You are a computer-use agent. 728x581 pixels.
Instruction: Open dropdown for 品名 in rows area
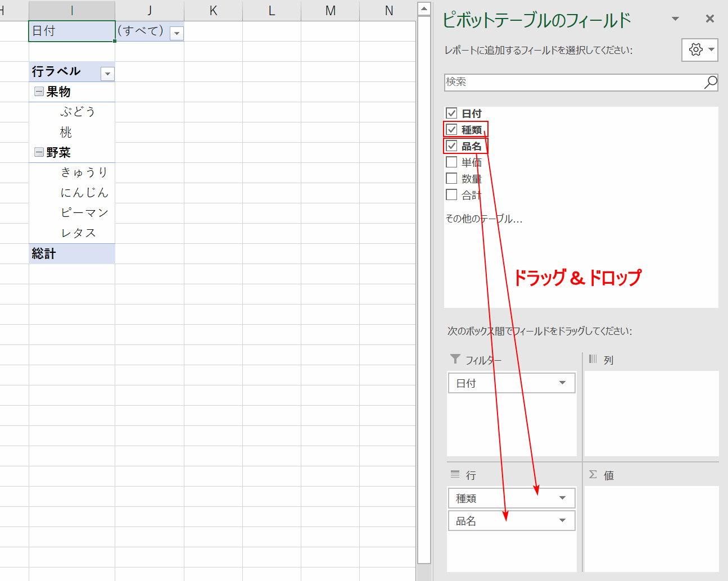(562, 521)
